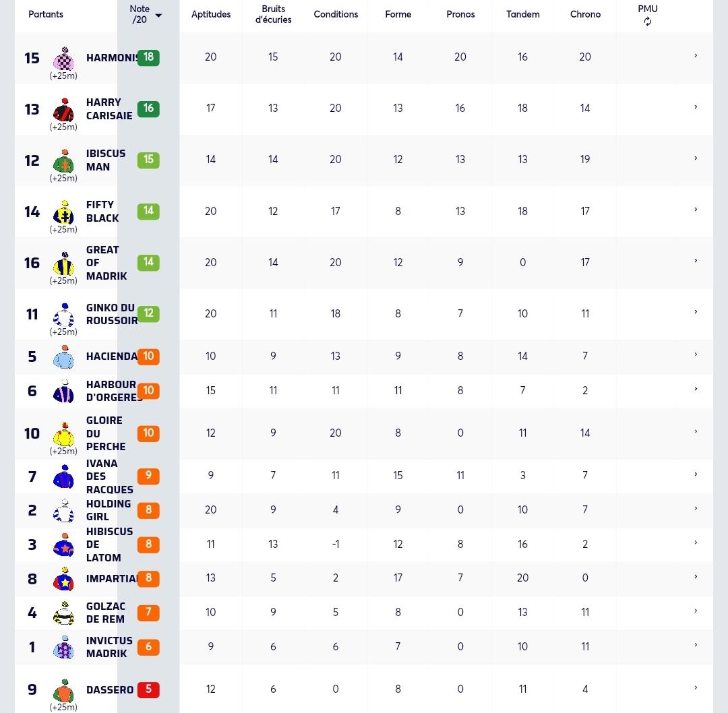Open Holding Girl horse name link
This screenshot has height=713, width=728.
(x=108, y=510)
